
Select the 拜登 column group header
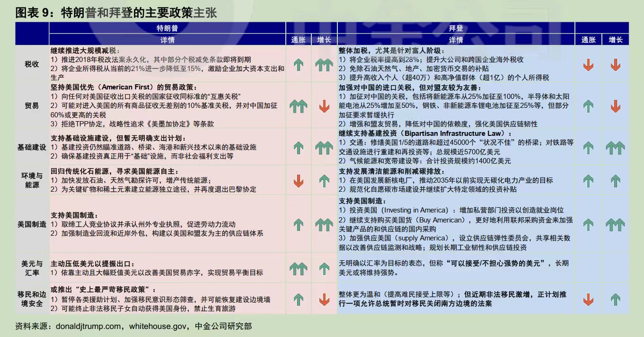click(x=456, y=28)
